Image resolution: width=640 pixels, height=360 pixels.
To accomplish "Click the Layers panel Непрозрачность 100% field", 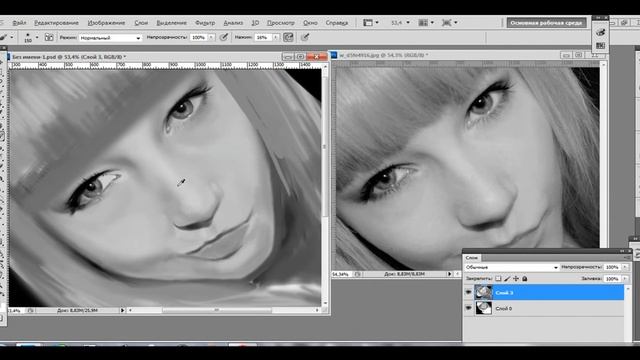I will [x=612, y=267].
